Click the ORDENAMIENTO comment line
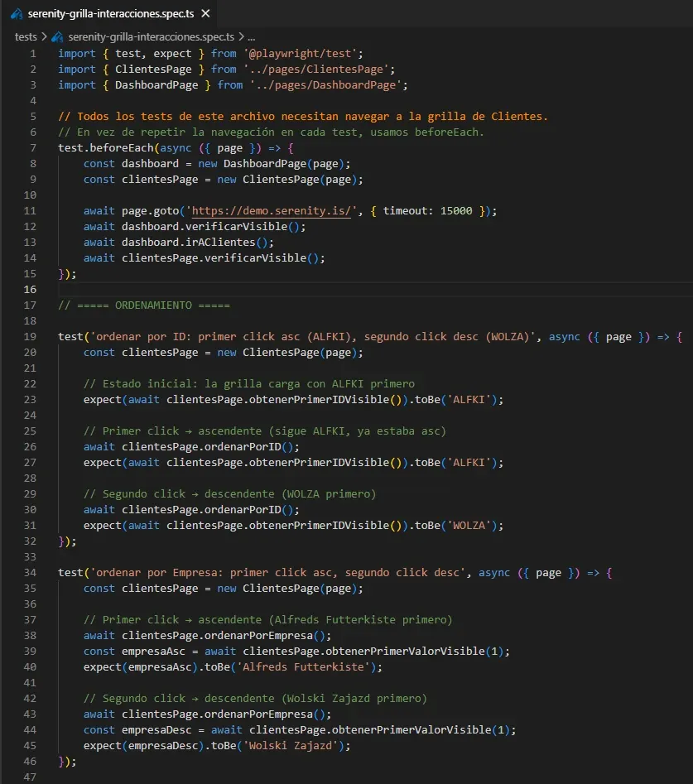The width and height of the screenshot is (693, 784). tap(144, 305)
